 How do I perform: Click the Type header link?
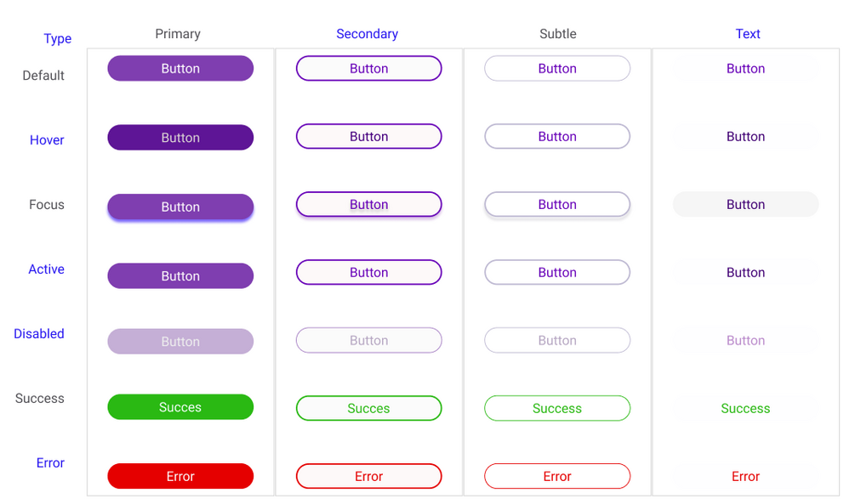click(x=58, y=39)
